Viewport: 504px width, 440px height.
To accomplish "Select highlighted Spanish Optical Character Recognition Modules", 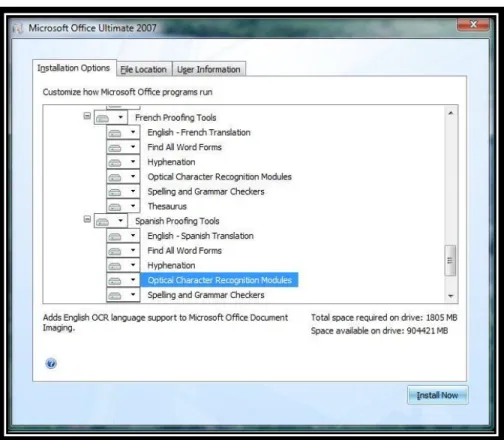I will 219,280.
